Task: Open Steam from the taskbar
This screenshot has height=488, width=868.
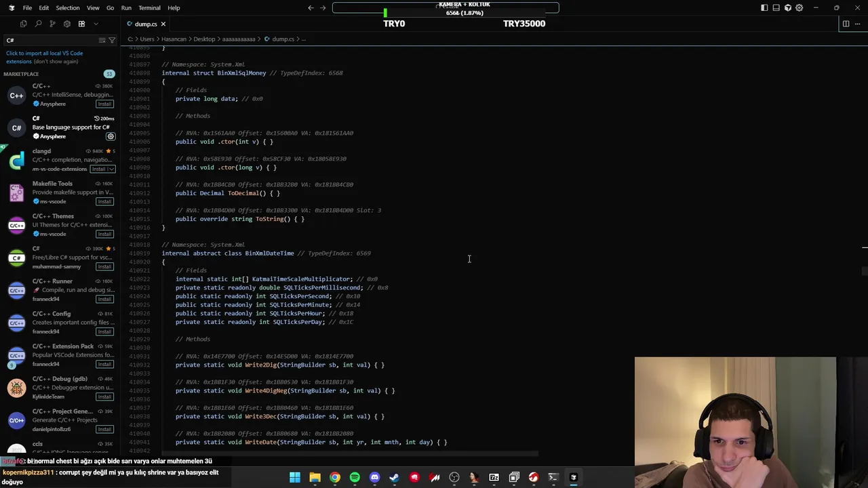Action: click(x=395, y=477)
